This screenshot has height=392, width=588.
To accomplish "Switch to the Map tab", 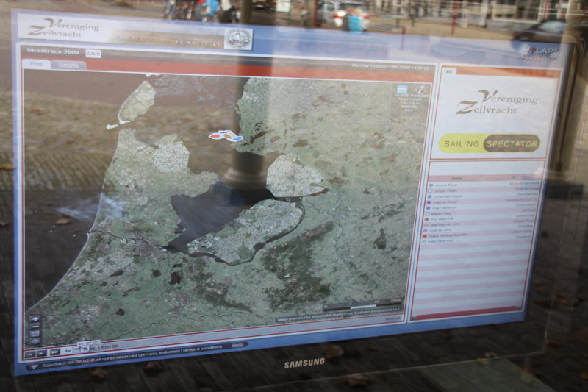I will pos(36,64).
